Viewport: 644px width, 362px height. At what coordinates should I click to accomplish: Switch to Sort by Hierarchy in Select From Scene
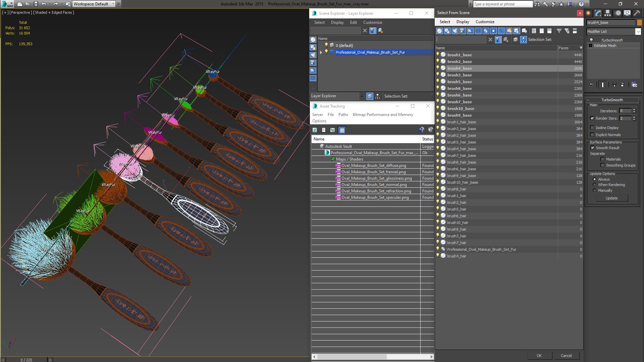coord(524,40)
